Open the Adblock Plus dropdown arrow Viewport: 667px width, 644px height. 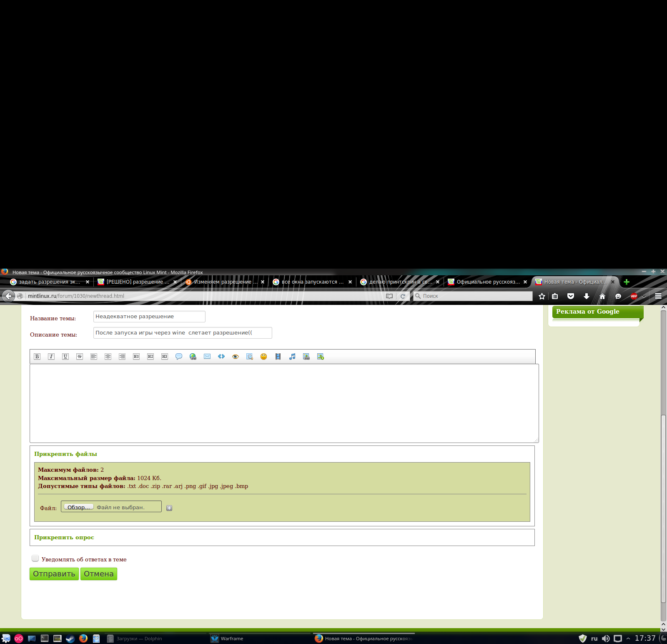coord(644,297)
